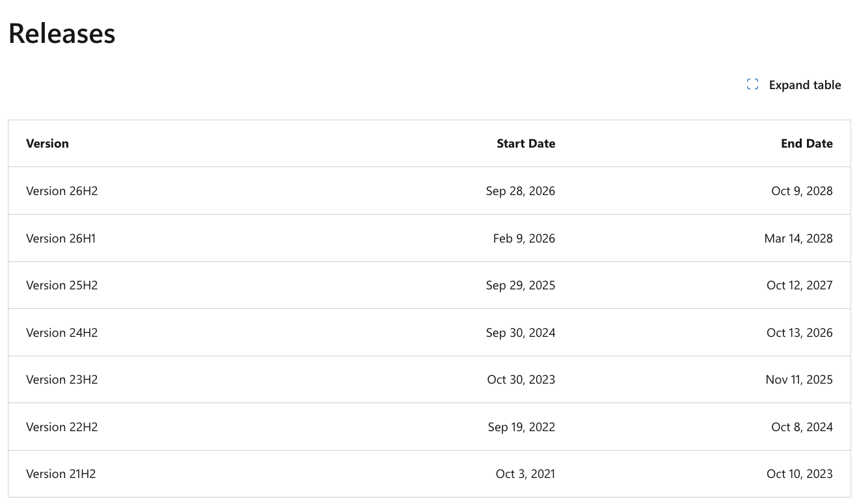Click end date Oct 12, 2027
Viewport: 859px width, 504px height.
click(799, 285)
